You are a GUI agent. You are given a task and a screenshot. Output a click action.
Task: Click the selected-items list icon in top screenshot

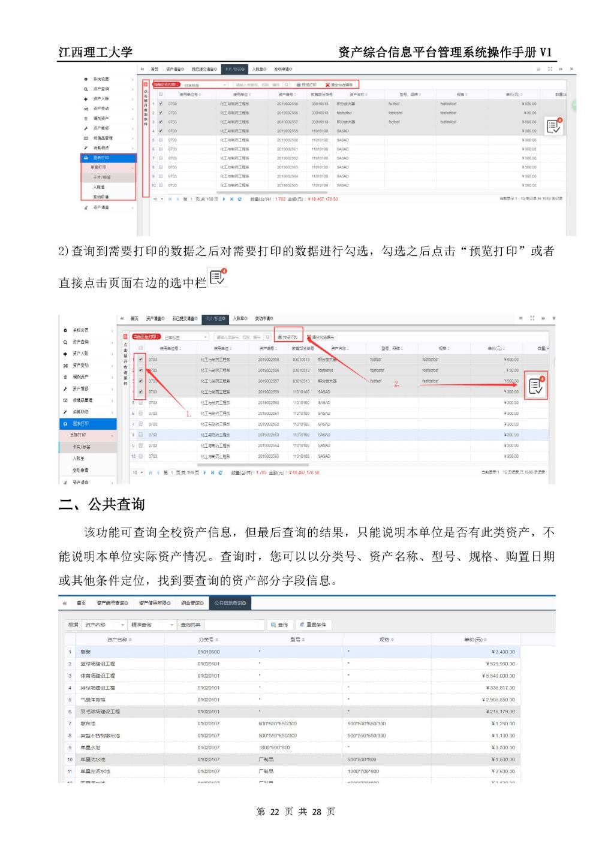553,126
